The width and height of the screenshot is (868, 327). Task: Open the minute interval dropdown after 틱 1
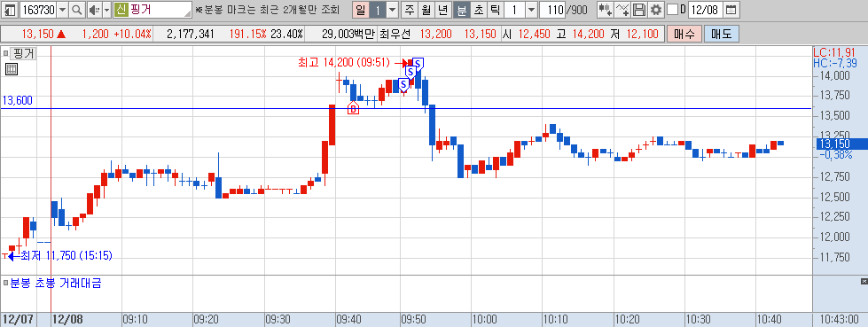coord(531,10)
